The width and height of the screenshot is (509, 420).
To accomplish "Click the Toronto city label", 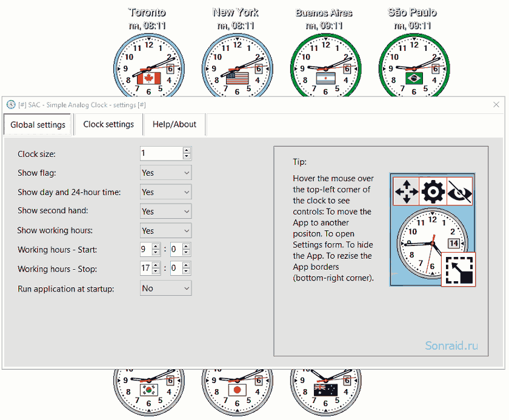I will click(x=147, y=12).
